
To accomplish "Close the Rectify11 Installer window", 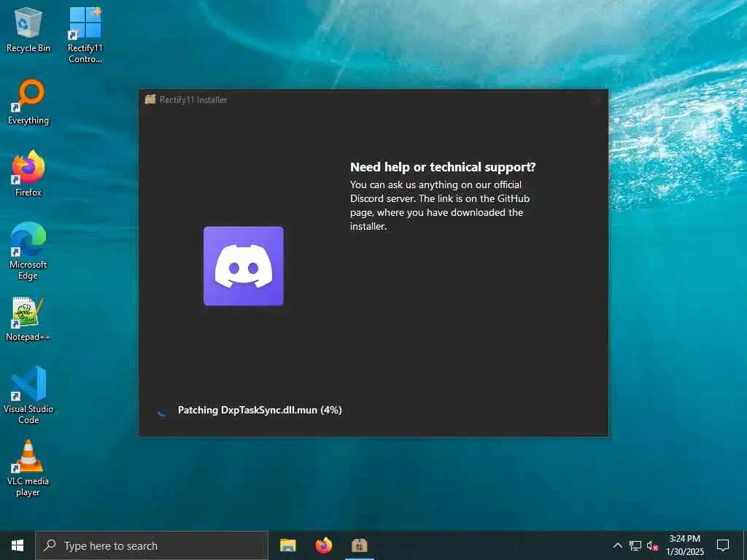I will coord(597,99).
